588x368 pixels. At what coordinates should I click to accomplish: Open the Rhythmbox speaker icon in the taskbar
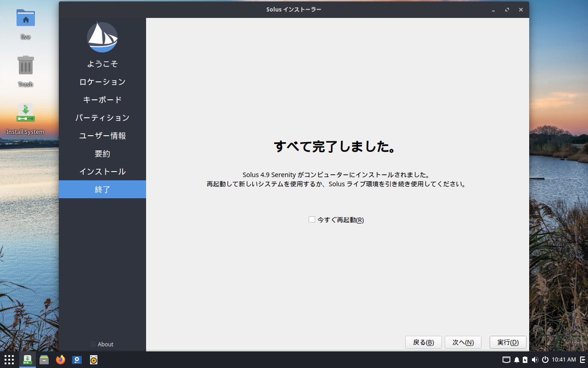coord(94,360)
